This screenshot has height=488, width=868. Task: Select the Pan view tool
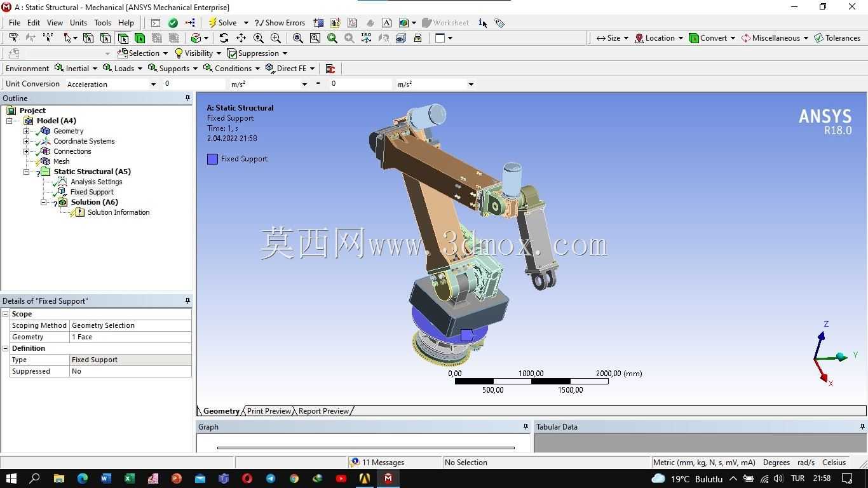tap(241, 38)
